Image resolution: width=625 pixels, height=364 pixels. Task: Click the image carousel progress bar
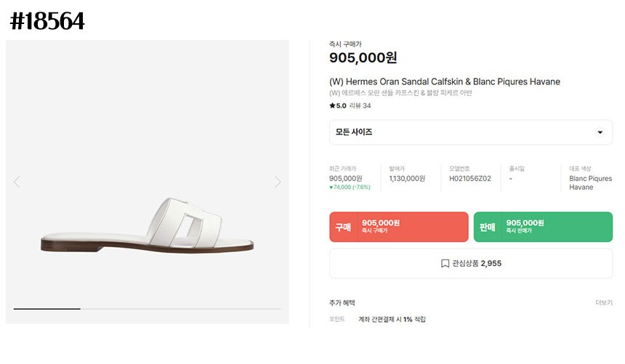[x=147, y=309]
